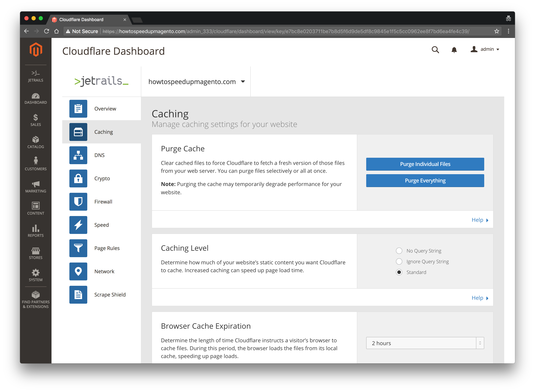The width and height of the screenshot is (535, 392).
Task: Click the Purge Individual Files button
Action: [425, 164]
